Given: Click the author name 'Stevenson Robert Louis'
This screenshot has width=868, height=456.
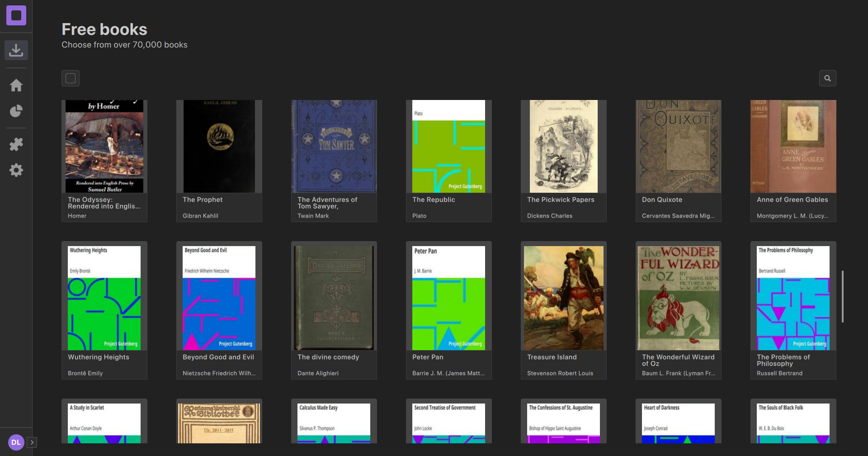Looking at the screenshot, I should (x=560, y=373).
